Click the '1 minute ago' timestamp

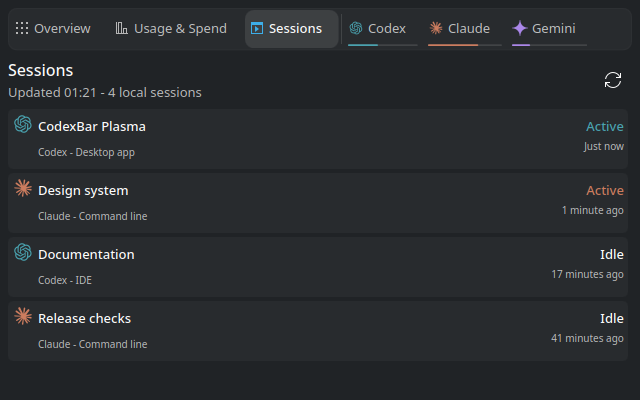(x=593, y=210)
